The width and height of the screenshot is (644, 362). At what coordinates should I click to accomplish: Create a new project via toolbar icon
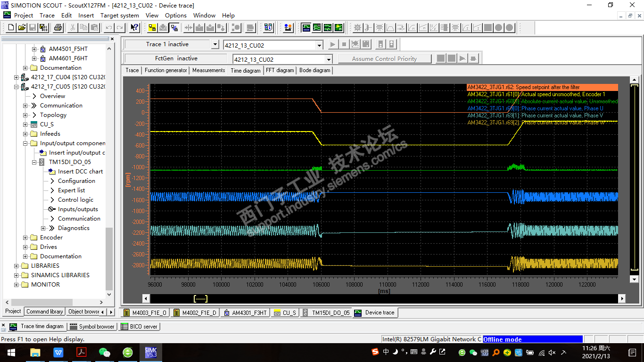10,27
